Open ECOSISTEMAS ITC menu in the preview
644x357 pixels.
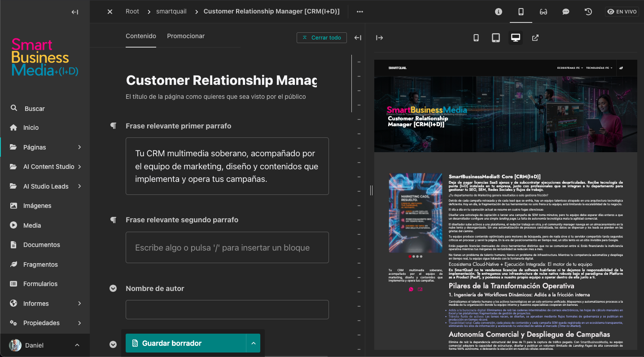(x=570, y=68)
